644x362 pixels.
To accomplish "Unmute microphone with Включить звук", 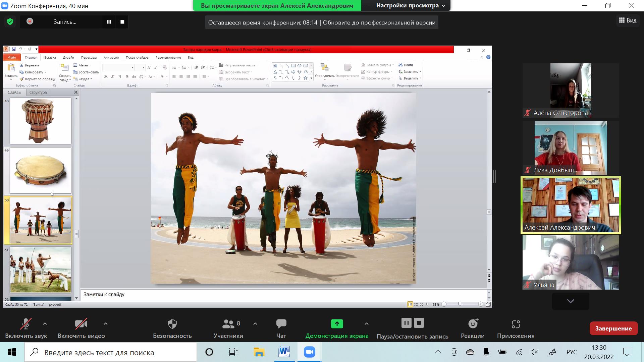I will 26,324.
